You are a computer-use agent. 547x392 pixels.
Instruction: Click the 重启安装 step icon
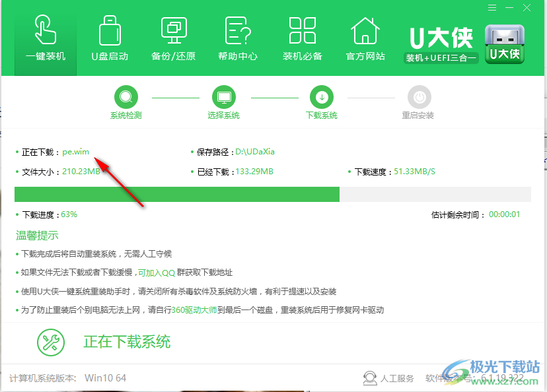pyautogui.click(x=419, y=97)
